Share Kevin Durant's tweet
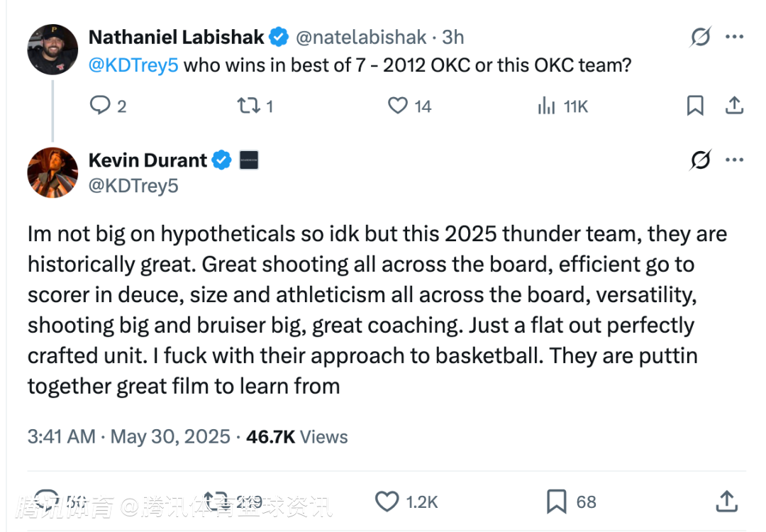Screen dimensions: 766x532 point(726,501)
